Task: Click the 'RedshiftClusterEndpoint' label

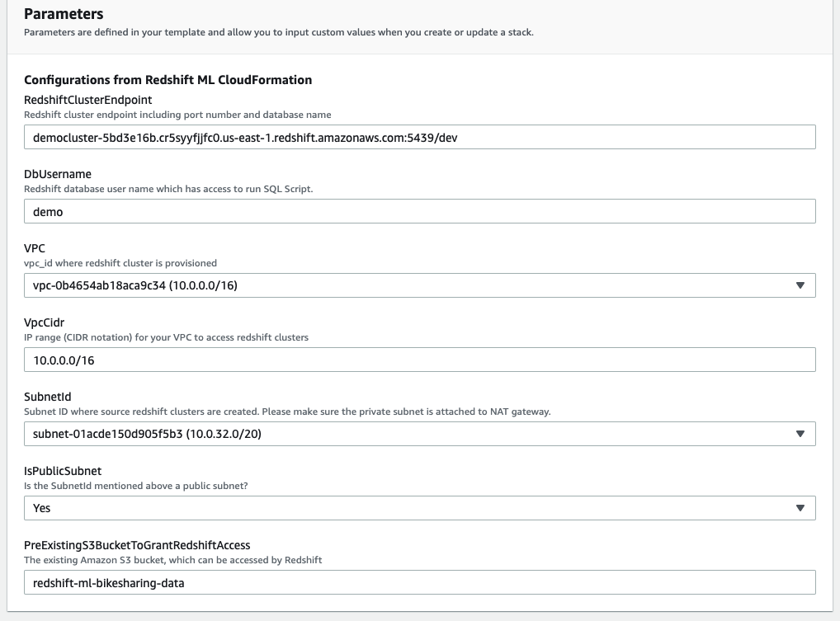Action: 87,100
